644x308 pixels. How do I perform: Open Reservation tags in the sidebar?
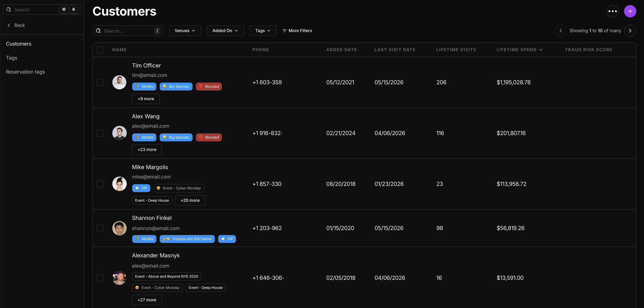[x=26, y=72]
